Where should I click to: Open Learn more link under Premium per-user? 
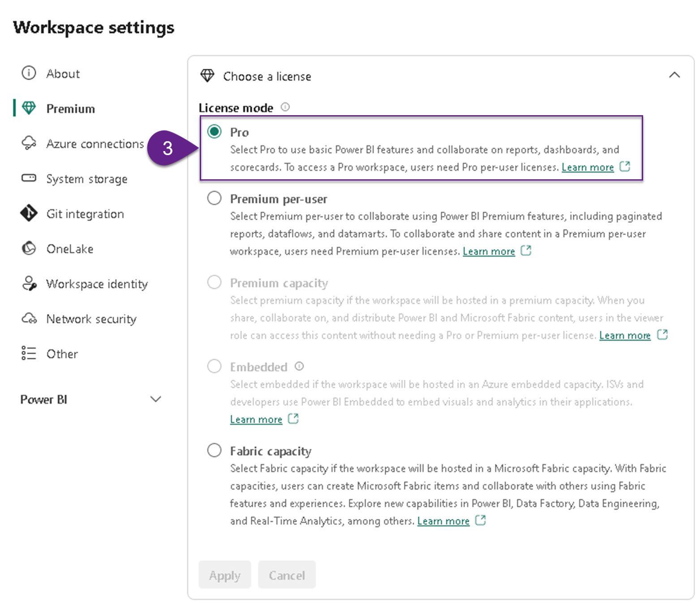click(x=489, y=251)
